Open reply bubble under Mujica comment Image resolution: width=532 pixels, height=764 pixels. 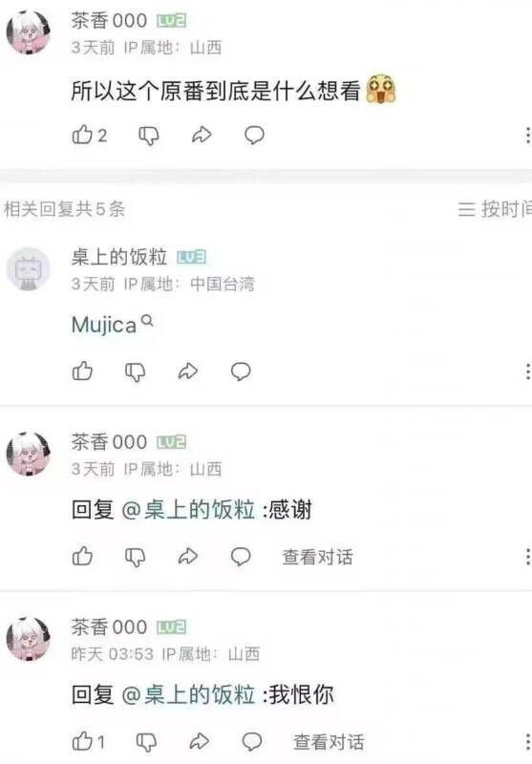[240, 371]
